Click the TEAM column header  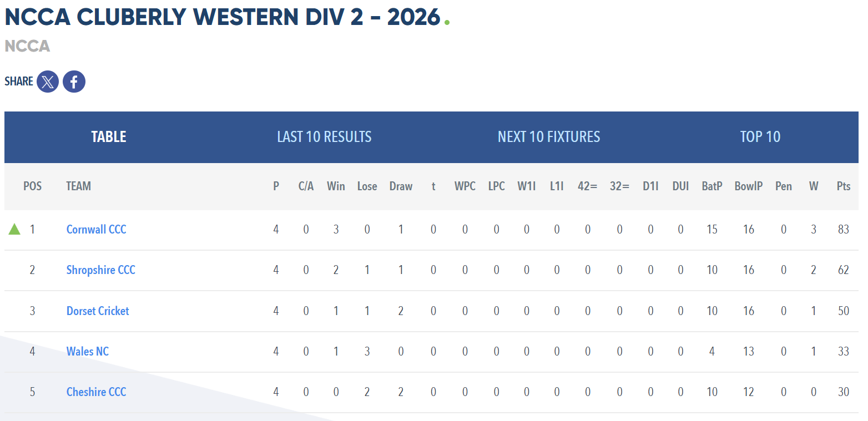pyautogui.click(x=78, y=186)
